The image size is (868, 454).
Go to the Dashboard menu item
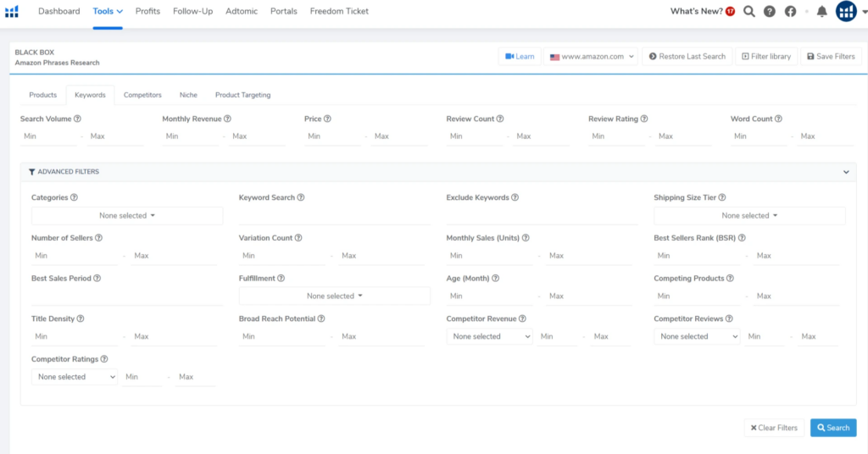pos(58,11)
